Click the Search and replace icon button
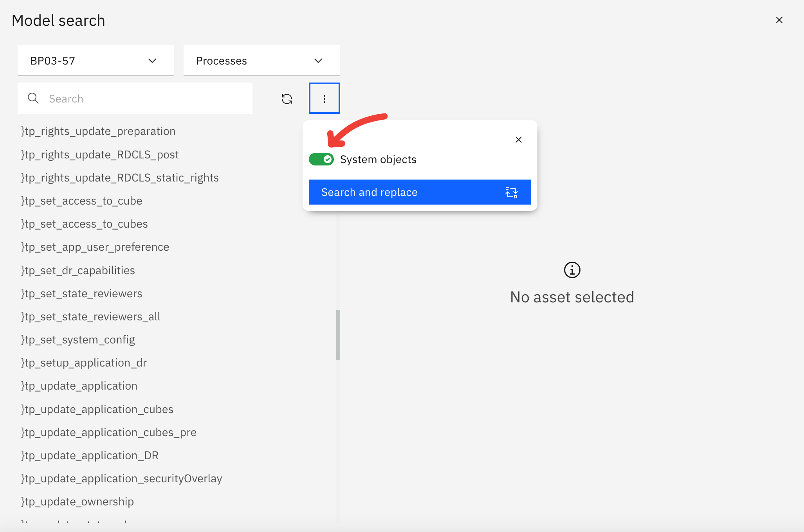Image resolution: width=804 pixels, height=532 pixels. click(511, 192)
